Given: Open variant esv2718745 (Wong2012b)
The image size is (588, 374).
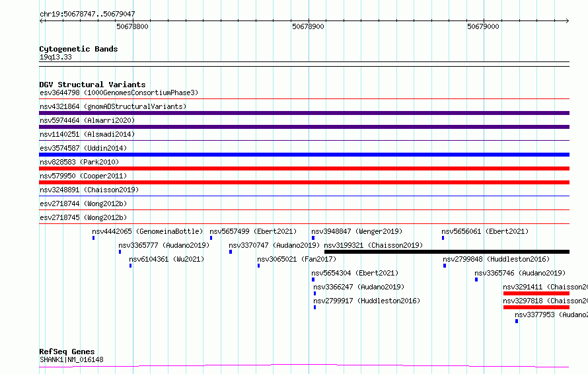Looking at the screenshot, I should click(83, 217).
